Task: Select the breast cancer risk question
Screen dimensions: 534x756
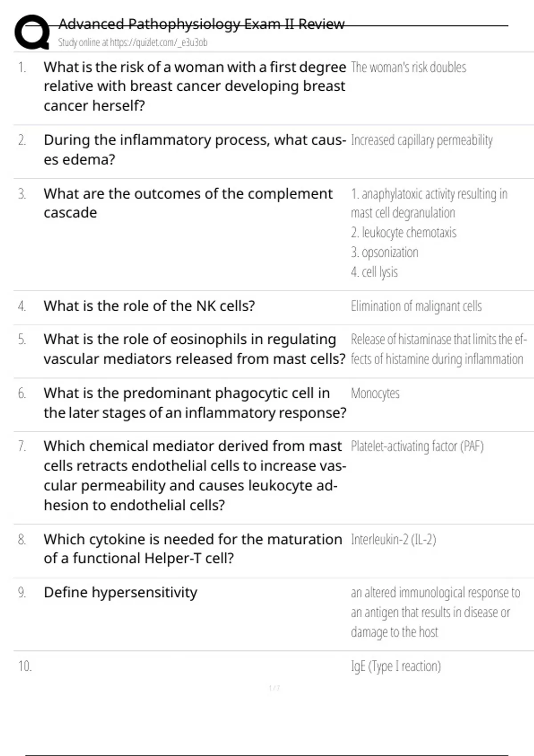Action: click(x=194, y=86)
